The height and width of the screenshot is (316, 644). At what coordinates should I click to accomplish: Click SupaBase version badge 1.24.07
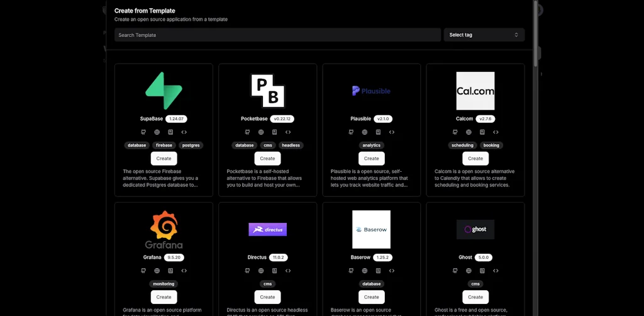click(176, 119)
